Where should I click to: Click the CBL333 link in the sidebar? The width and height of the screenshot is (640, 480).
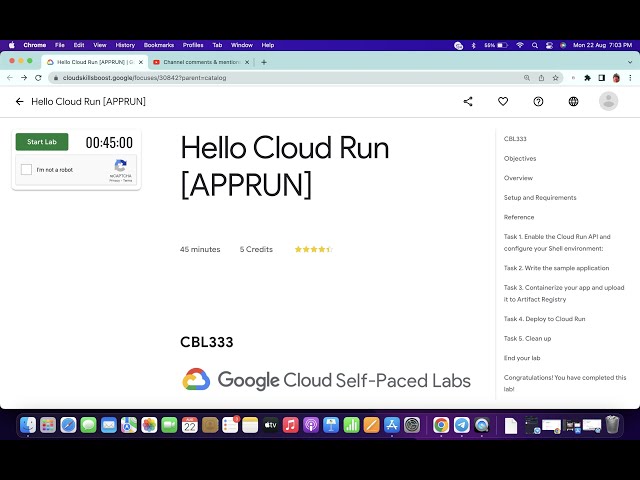point(515,139)
